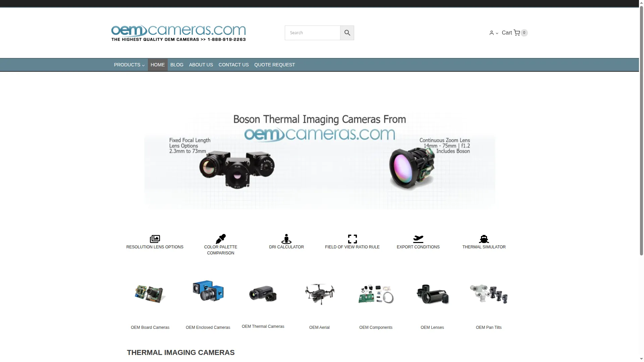The height and width of the screenshot is (362, 644).
Task: Open the BLOG menu item
Action: click(177, 65)
